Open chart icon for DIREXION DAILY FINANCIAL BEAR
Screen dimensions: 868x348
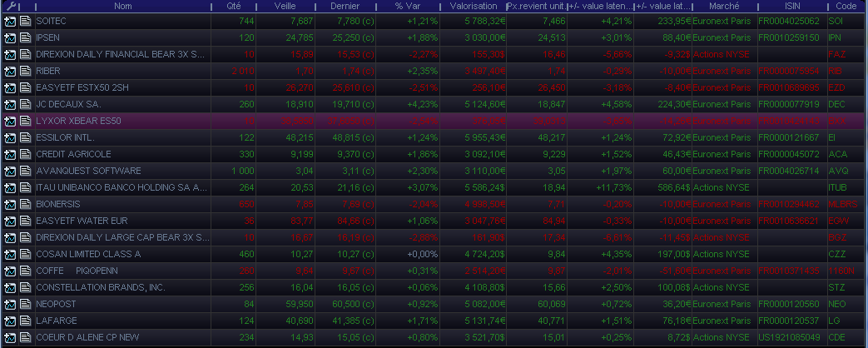click(x=10, y=55)
